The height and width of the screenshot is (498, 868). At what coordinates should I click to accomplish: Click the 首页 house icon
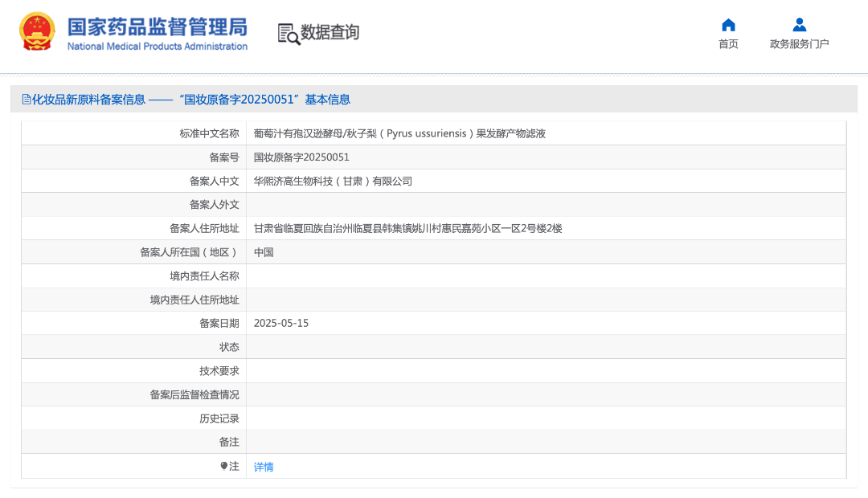click(728, 25)
